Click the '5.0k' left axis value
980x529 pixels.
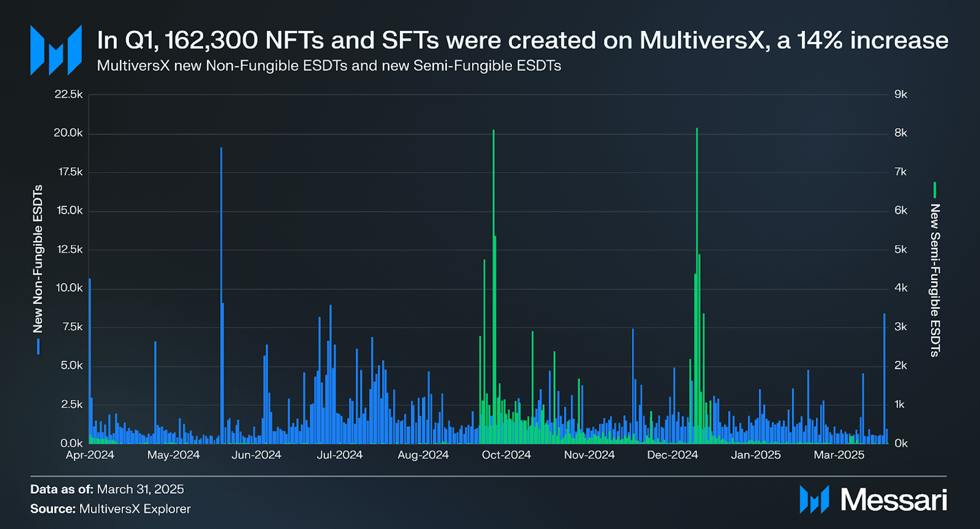pos(72,366)
